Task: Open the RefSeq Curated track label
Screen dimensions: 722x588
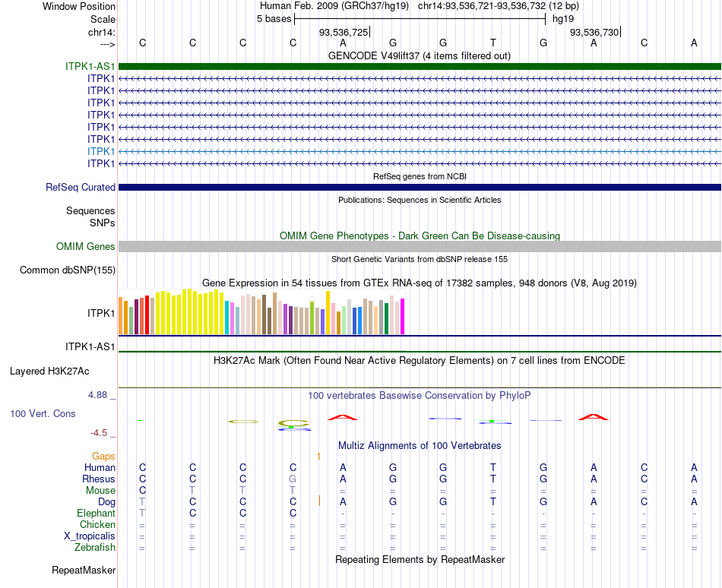Action: 81,187
